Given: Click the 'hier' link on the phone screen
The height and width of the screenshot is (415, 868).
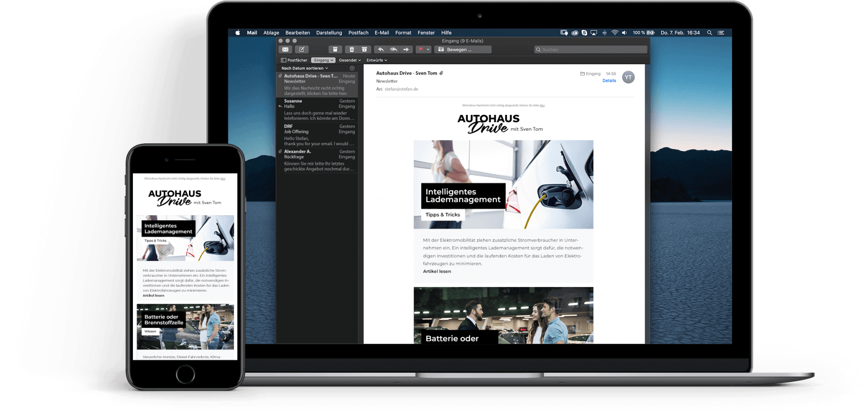Looking at the screenshot, I should (x=223, y=179).
